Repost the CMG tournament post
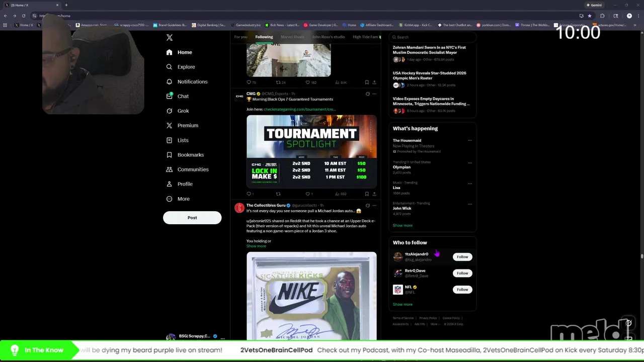Image resolution: width=644 pixels, height=362 pixels. (x=278, y=194)
